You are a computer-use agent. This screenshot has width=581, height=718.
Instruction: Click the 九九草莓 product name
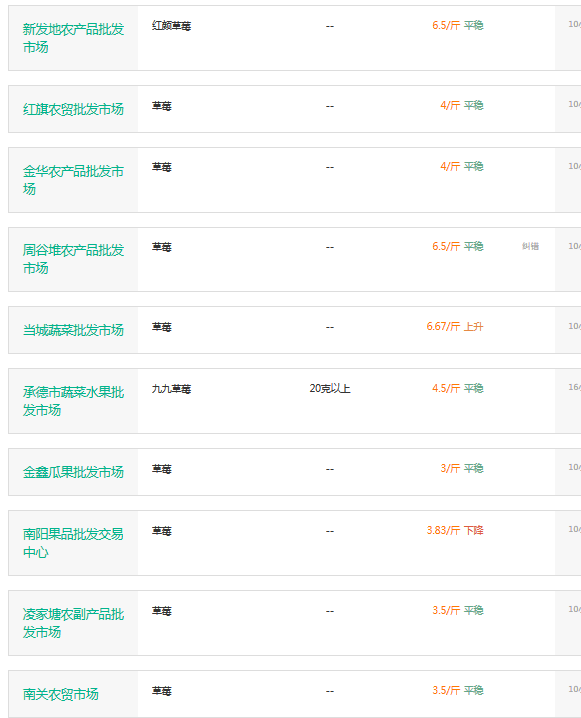click(x=171, y=389)
